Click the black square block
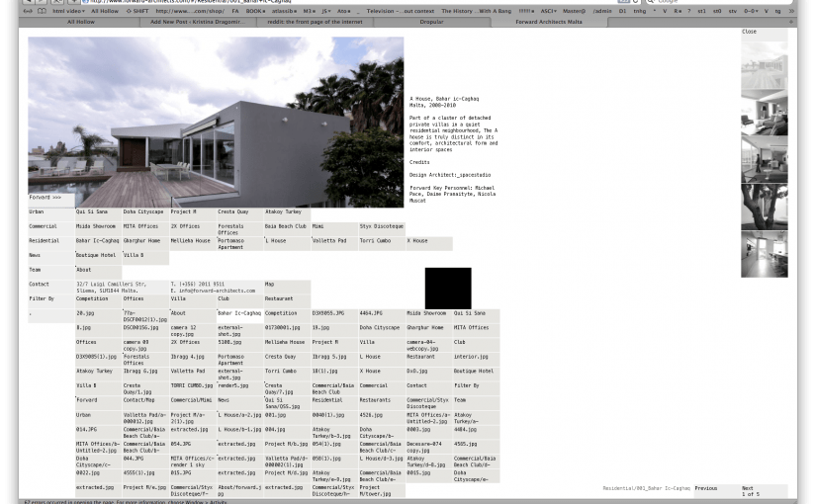The image size is (816, 504). pyautogui.click(x=448, y=289)
